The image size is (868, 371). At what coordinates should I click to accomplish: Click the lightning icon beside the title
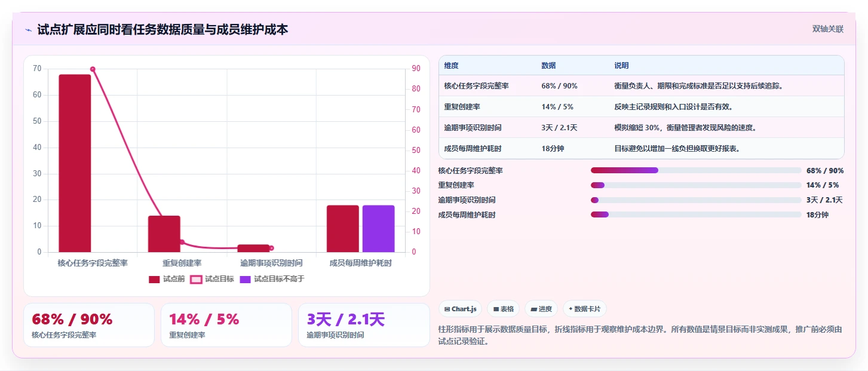[28, 30]
